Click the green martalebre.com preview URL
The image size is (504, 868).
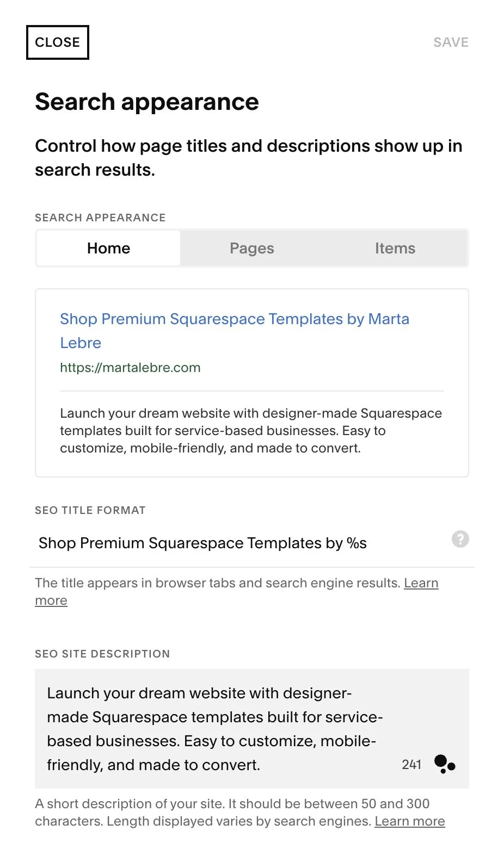(130, 368)
